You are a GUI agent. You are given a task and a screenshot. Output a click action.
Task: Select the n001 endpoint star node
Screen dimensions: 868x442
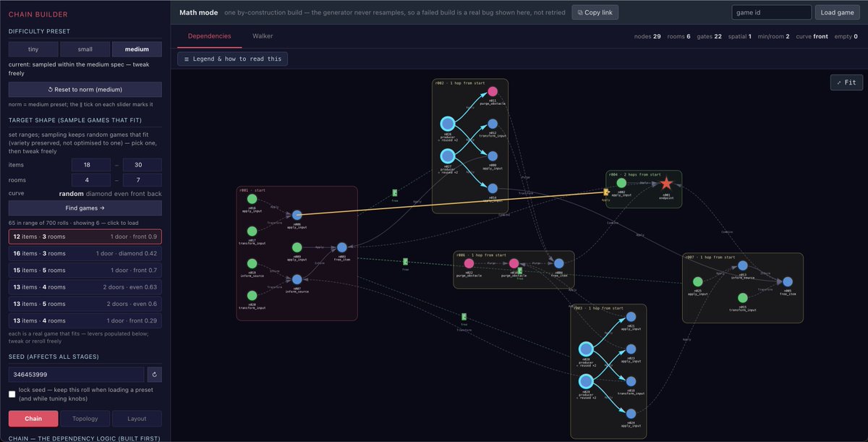pos(666,184)
